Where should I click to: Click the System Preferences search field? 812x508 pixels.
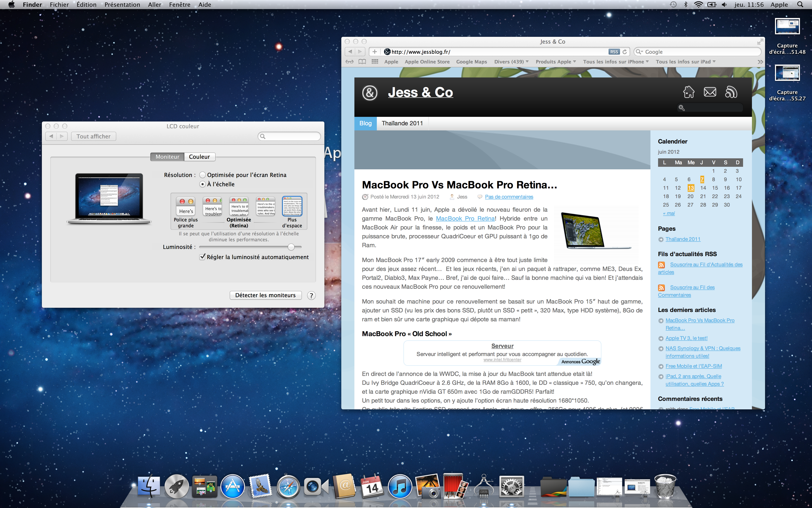pyautogui.click(x=289, y=136)
